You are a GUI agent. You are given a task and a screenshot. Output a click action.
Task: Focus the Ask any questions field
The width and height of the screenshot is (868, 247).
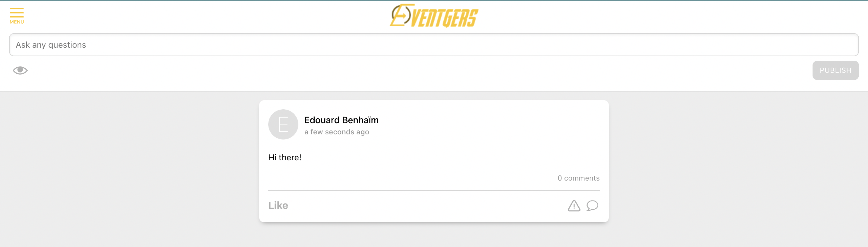pyautogui.click(x=434, y=45)
